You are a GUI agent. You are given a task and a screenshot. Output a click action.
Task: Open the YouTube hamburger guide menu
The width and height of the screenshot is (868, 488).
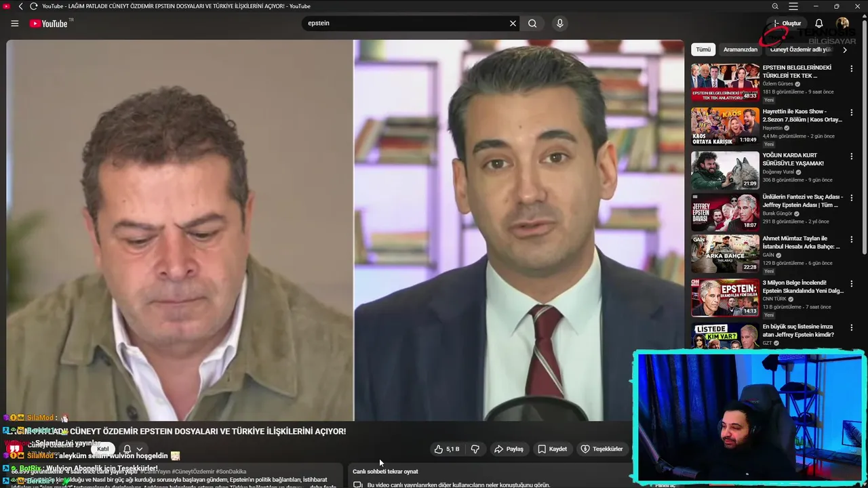click(15, 23)
